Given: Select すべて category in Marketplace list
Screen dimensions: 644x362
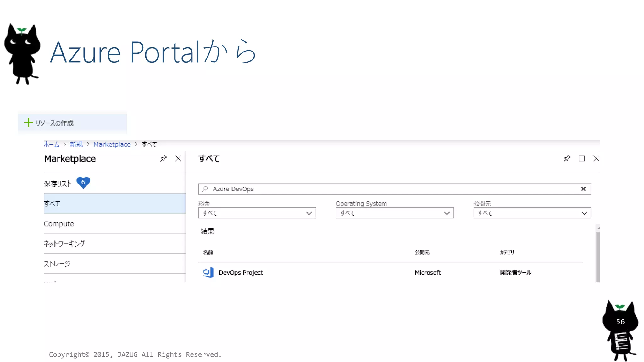Looking at the screenshot, I should tap(114, 203).
